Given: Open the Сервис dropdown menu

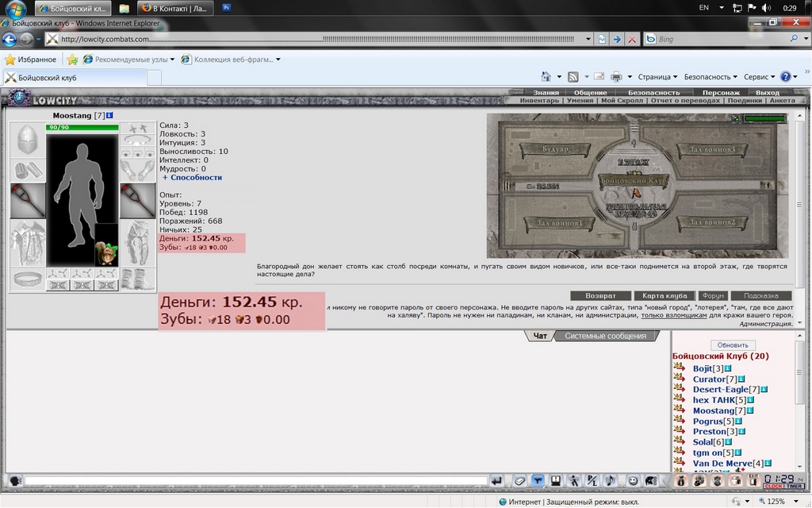Looking at the screenshot, I should 759,77.
